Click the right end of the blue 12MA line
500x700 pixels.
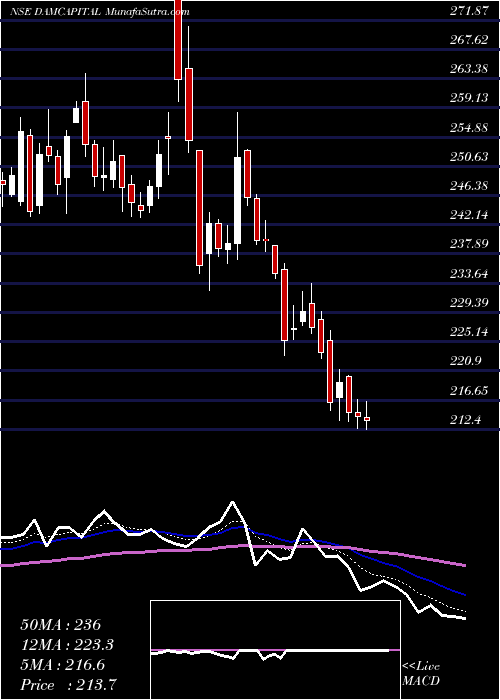pyautogui.click(x=465, y=595)
